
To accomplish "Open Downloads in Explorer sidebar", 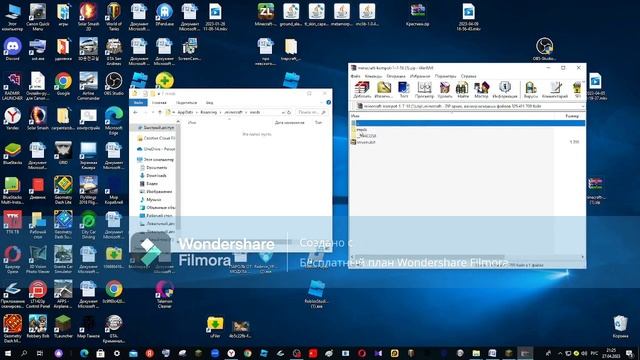I will point(153,176).
